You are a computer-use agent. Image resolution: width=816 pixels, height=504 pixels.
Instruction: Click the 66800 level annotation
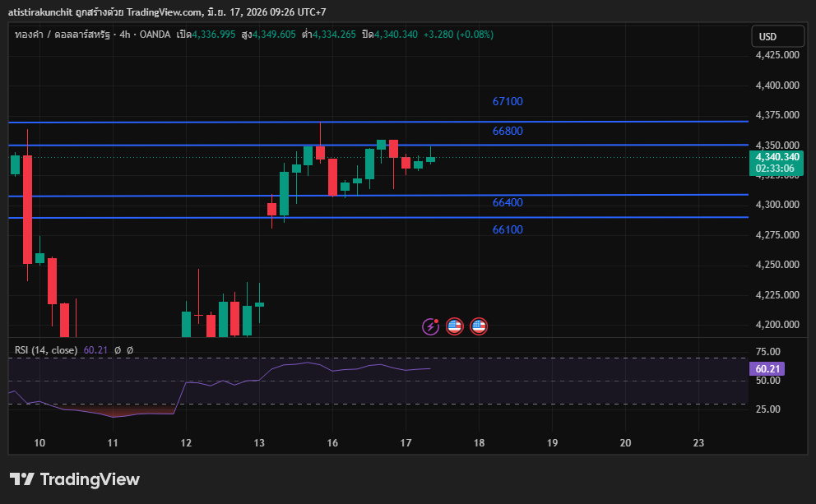(508, 131)
